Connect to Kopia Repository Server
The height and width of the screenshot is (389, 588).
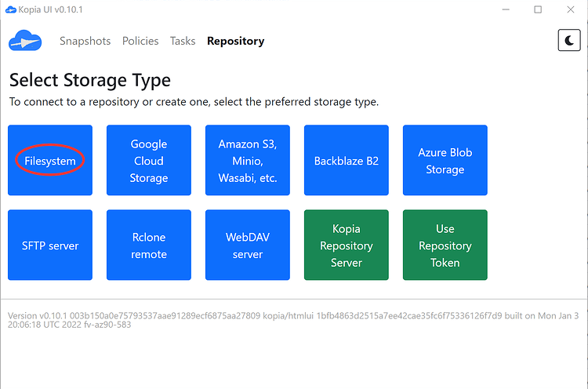347,245
